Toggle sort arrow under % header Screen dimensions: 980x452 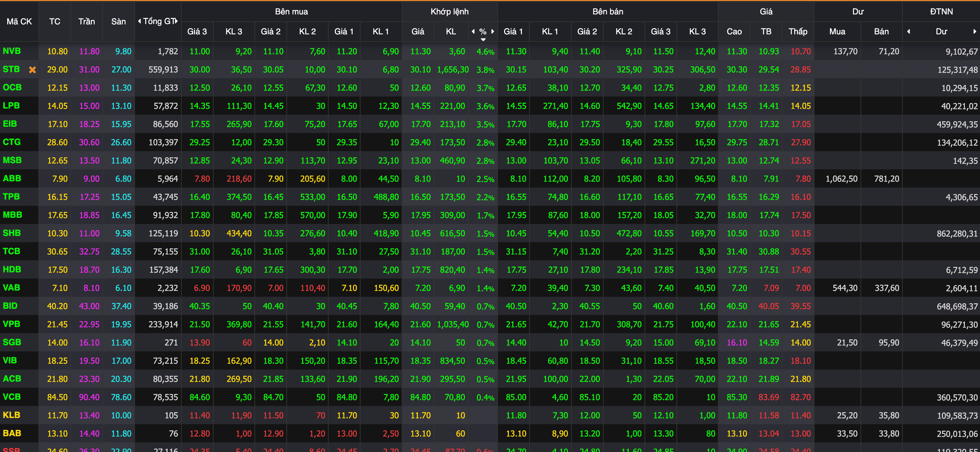click(483, 39)
